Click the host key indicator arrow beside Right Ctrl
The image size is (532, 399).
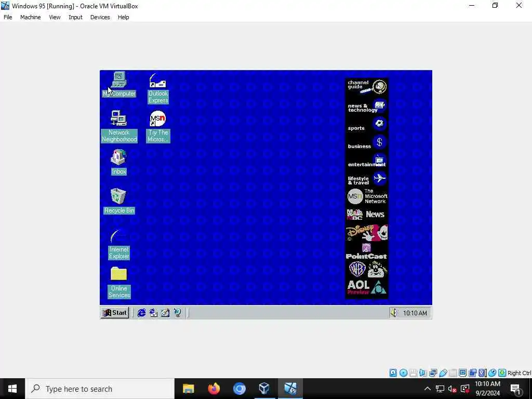(502, 373)
